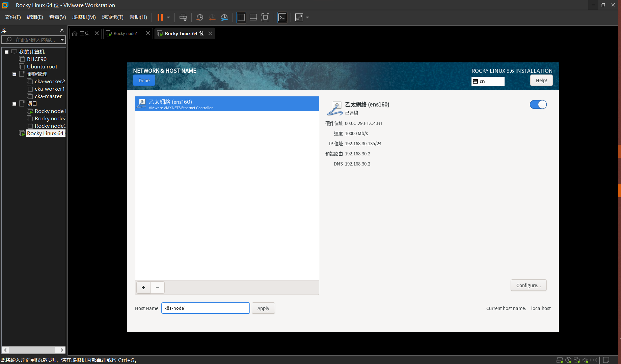Select Rocky node2 in library tree
Screen dimensions: 621x364
click(x=50, y=118)
